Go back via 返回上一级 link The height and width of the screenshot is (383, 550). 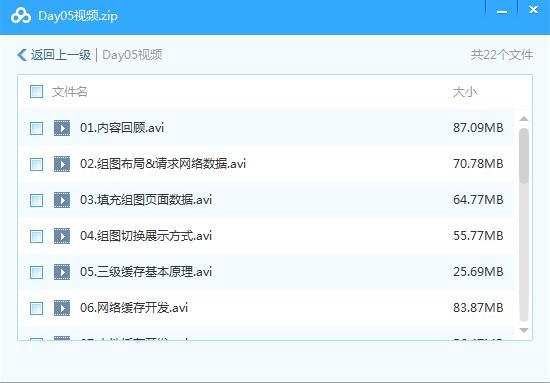(61, 55)
